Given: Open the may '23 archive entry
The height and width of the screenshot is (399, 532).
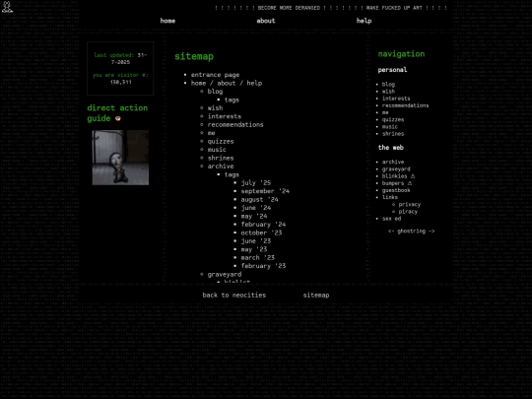Looking at the screenshot, I should [254, 249].
